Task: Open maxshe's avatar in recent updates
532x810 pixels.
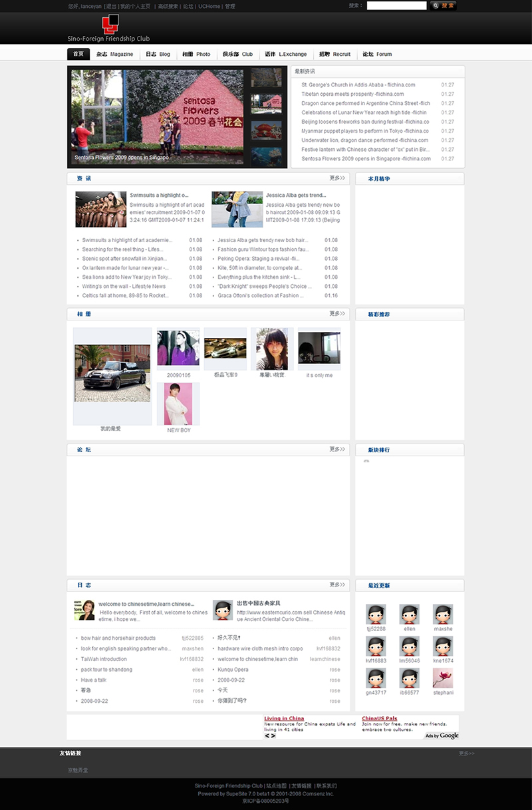Action: (443, 614)
